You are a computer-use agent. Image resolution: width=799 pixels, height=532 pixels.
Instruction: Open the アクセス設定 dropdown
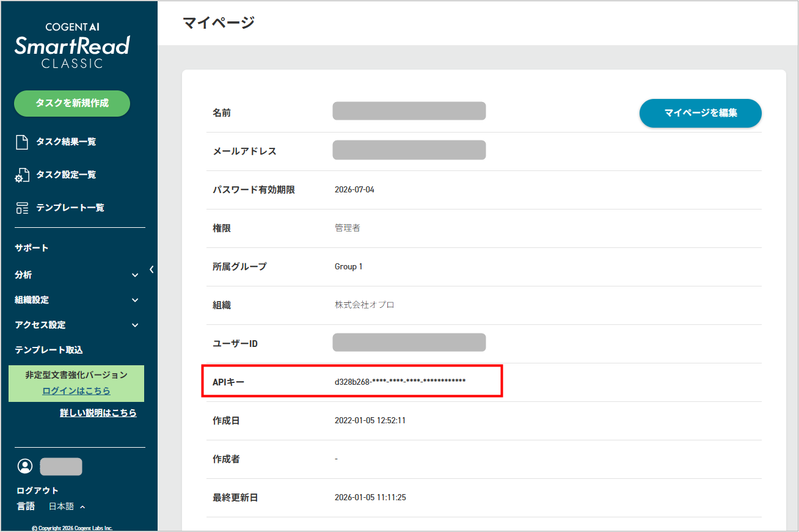(x=134, y=325)
